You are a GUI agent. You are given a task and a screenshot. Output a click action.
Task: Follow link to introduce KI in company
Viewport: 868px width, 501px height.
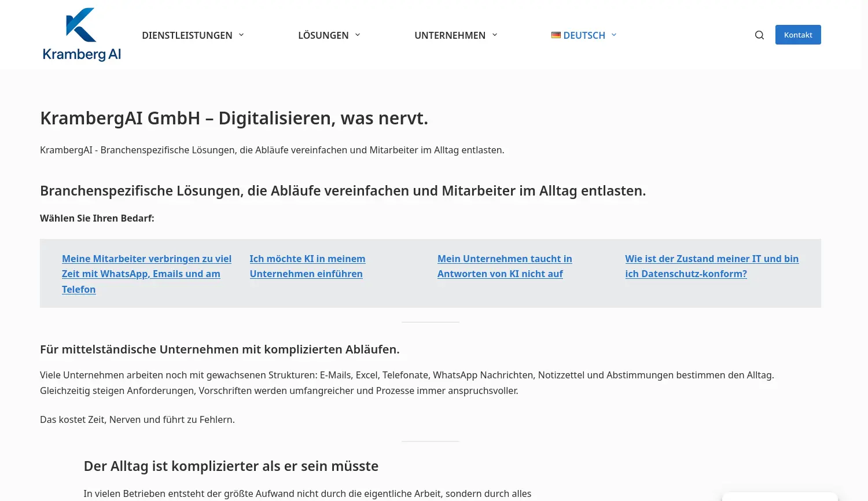tap(307, 266)
